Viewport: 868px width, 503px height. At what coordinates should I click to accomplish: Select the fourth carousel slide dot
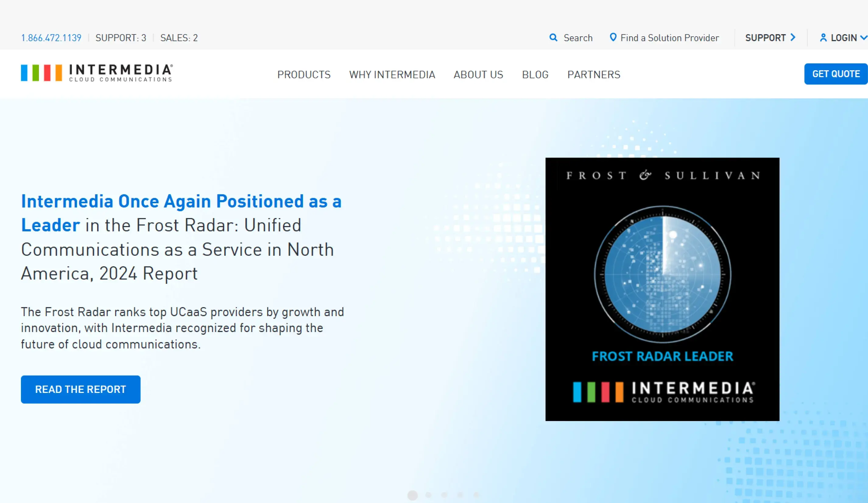[460, 495]
